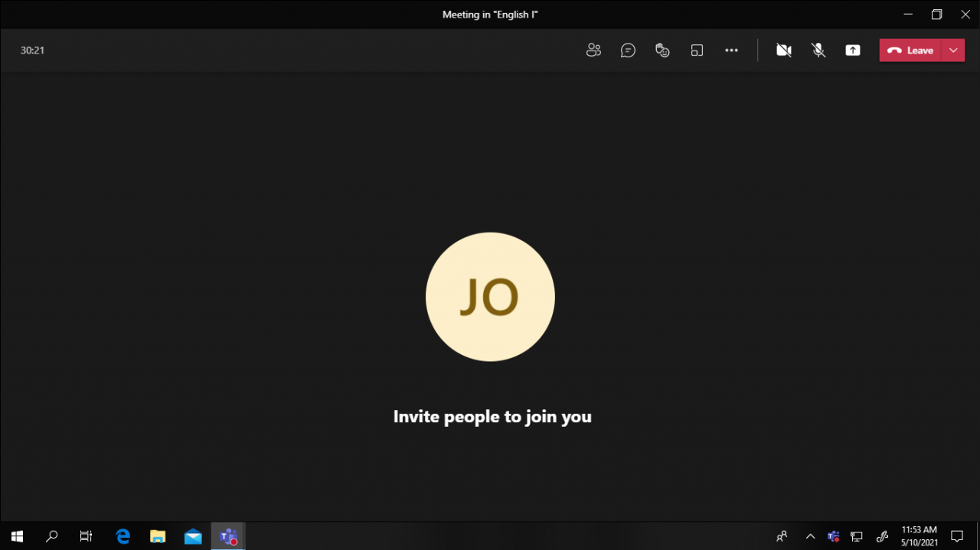Open Microsoft Edge from the taskbar
The image size is (980, 550).
(x=122, y=536)
